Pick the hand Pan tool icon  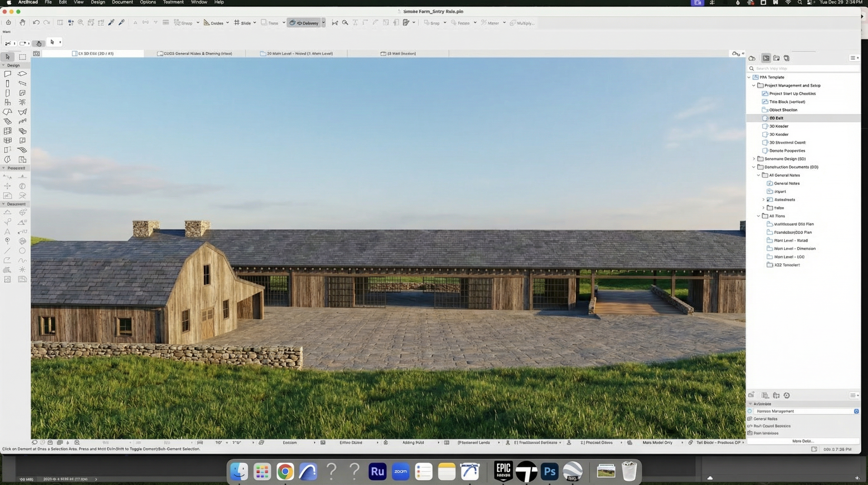[x=22, y=23]
